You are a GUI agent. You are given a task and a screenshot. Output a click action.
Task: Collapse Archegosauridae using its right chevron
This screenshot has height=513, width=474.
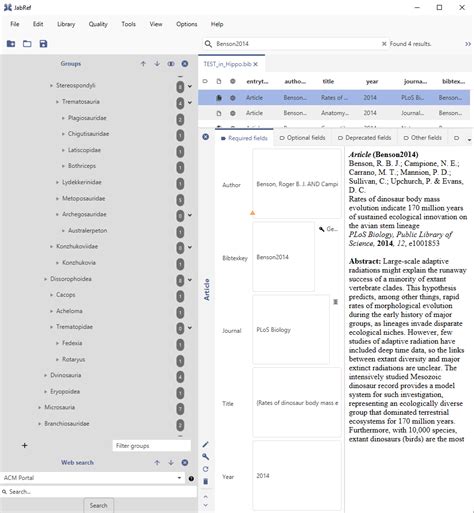coord(190,215)
